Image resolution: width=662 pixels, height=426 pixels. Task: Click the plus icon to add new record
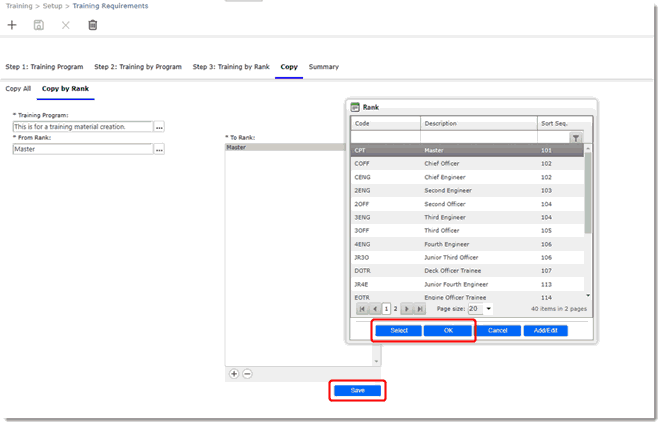[12, 25]
